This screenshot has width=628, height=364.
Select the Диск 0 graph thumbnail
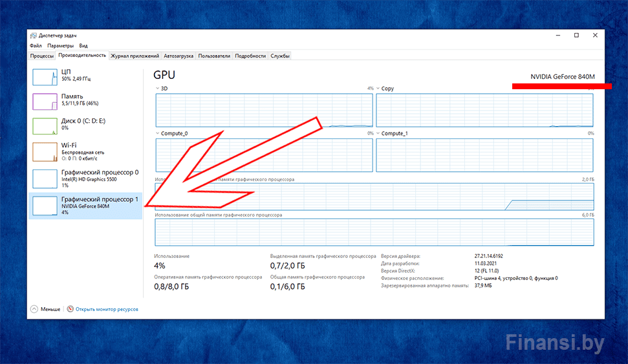[45, 126]
